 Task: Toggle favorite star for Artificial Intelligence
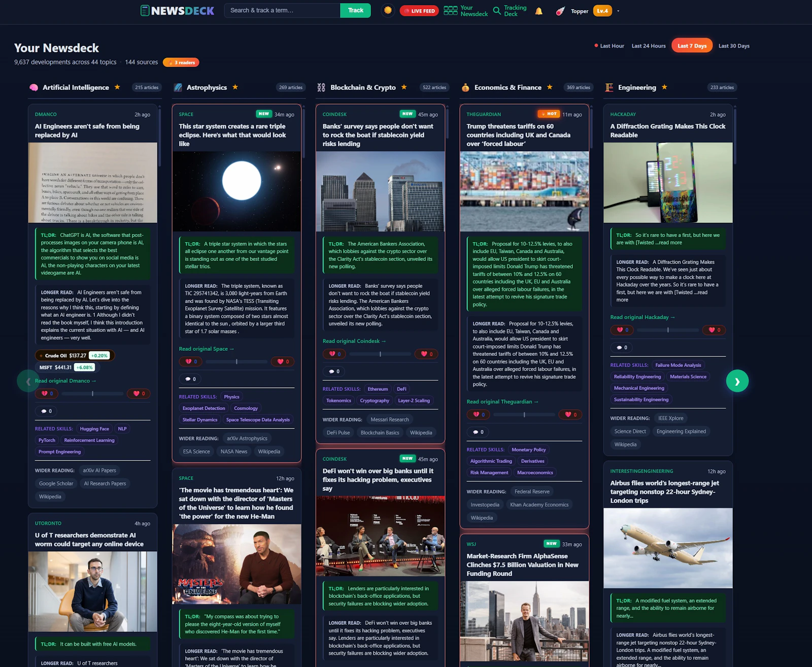[x=117, y=87]
